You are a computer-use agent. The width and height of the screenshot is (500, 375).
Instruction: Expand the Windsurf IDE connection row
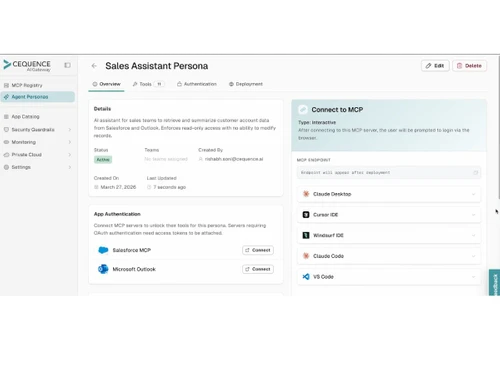point(389,235)
